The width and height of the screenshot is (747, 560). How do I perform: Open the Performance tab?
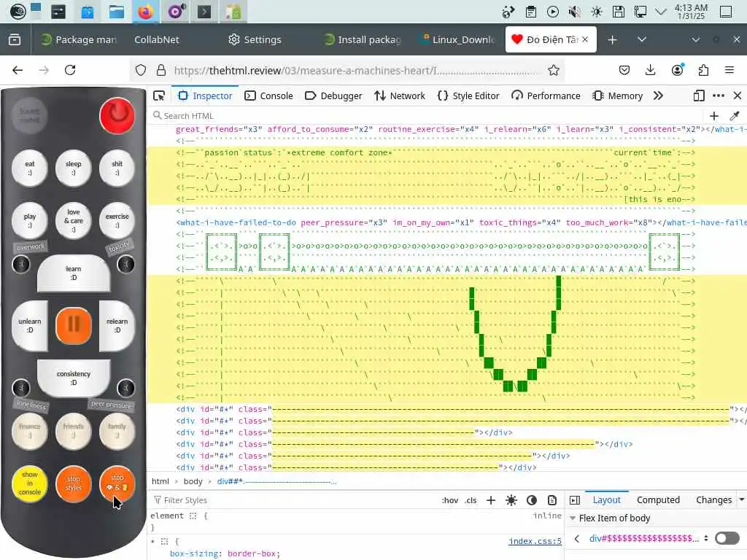pos(546,96)
